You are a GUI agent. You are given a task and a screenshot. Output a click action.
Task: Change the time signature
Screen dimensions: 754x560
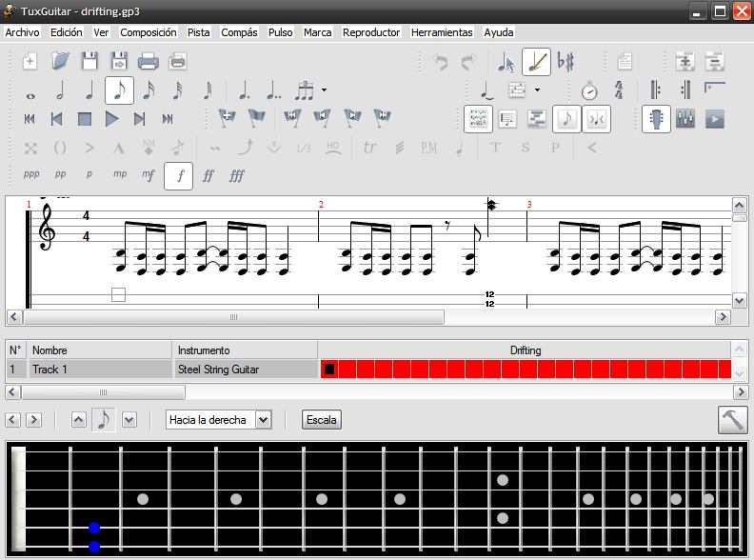(x=619, y=90)
